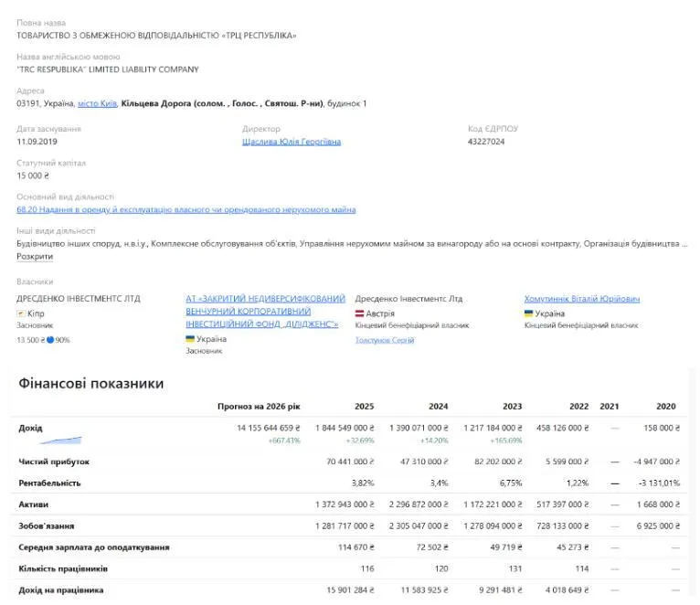
Task: Open the ДІЛІДЖЕНС venture fund link
Action: [x=265, y=312]
